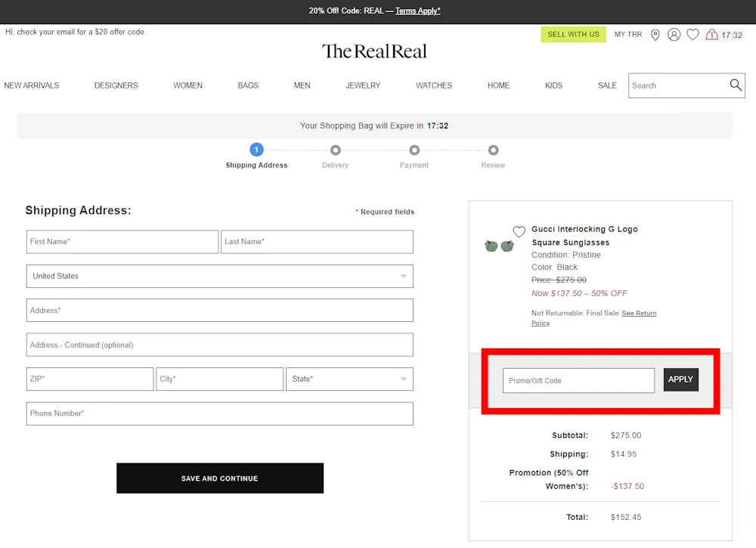Favorite the Gucci sunglasses with heart icon
Image resolution: width=756 pixels, height=548 pixels.
[x=519, y=232]
